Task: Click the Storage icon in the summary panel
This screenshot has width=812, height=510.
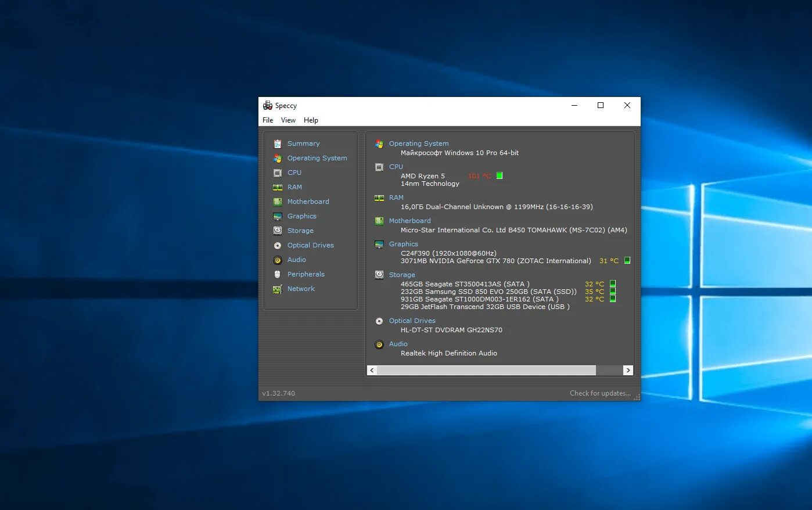Action: [379, 275]
